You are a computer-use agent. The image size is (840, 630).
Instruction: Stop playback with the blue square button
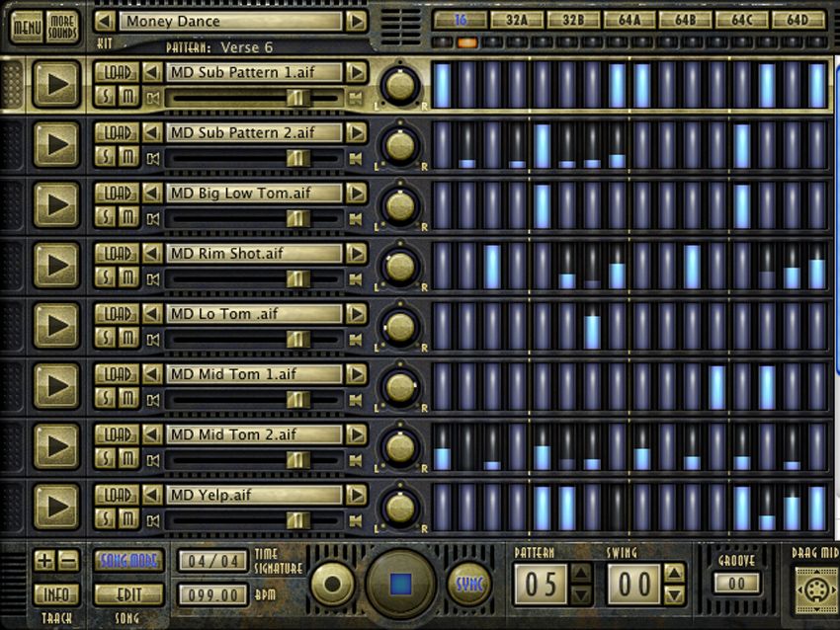click(x=400, y=584)
